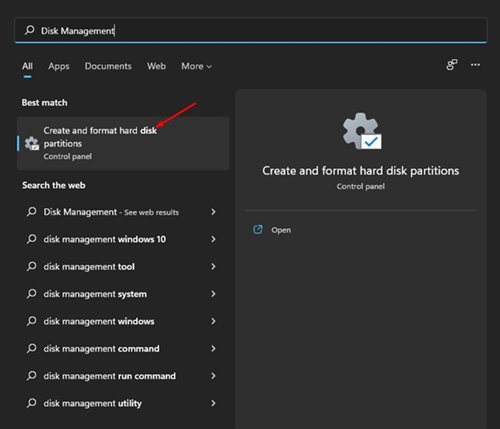The width and height of the screenshot is (500, 429).
Task: Open the feedback icon beside the ellipsis
Action: point(452,65)
